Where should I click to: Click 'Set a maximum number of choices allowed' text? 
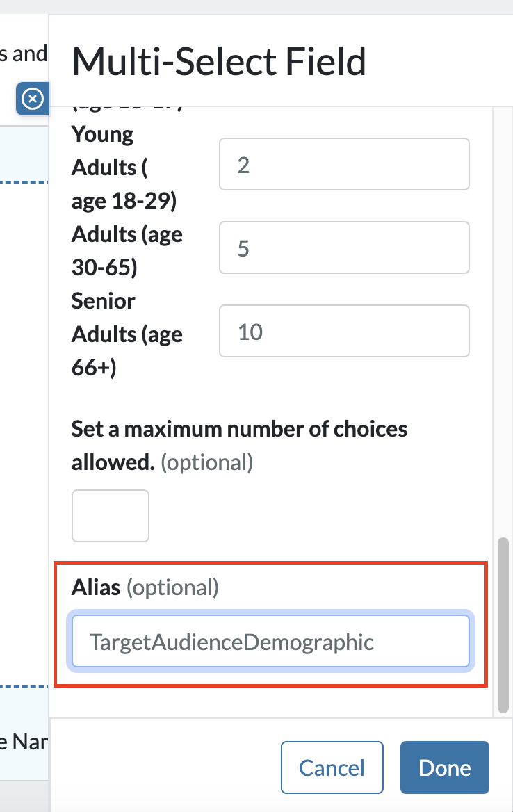[x=239, y=446]
